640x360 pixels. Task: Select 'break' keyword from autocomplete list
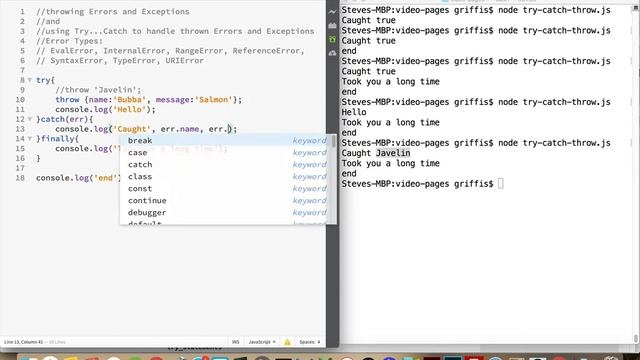(x=227, y=140)
